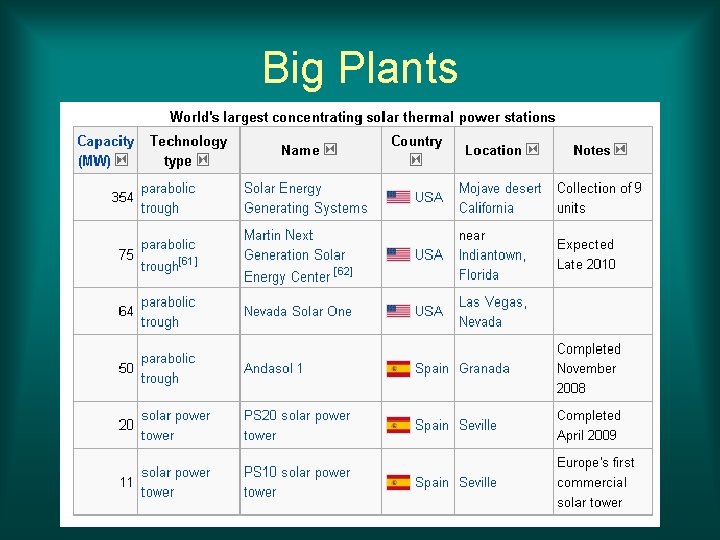
Task: Click solar power tower type in 11 MW row
Action: [175, 482]
